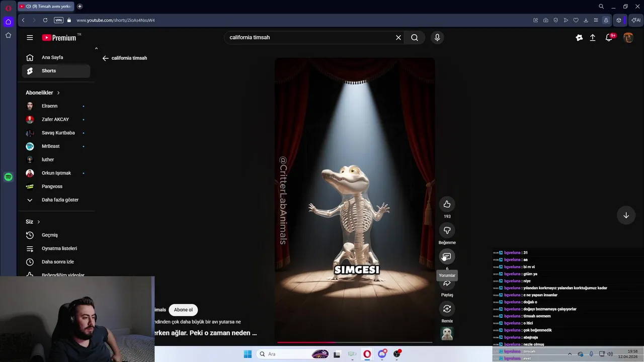Open Ana Sayfa in sidebar
The image size is (644, 362).
56,57
